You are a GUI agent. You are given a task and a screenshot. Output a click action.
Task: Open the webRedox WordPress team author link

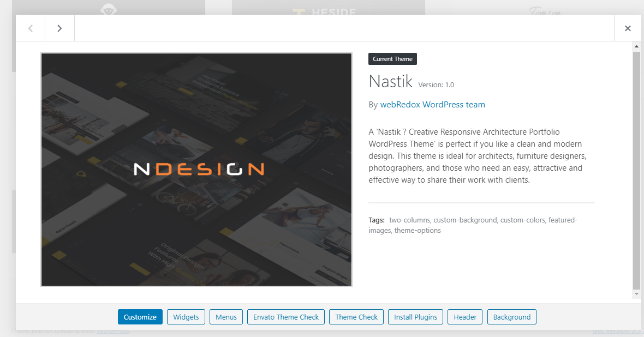click(x=432, y=105)
